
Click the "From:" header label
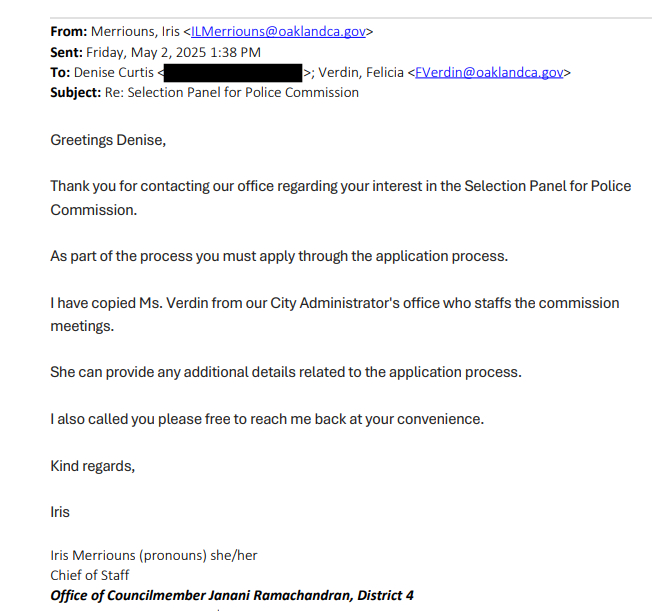coord(67,31)
